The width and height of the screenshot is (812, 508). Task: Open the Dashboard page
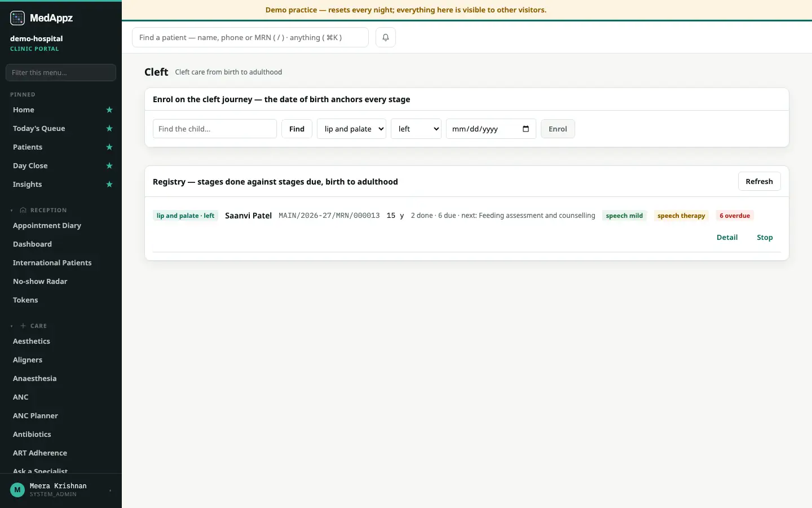point(32,244)
